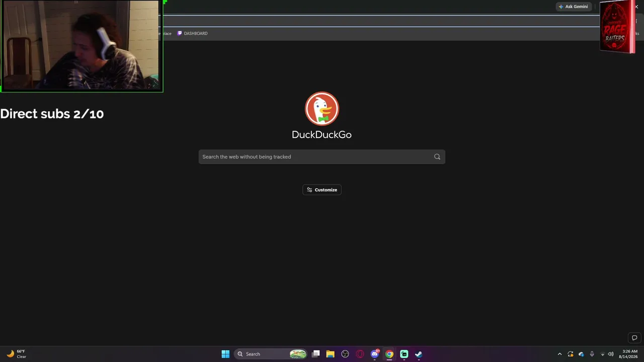644x362 pixels.
Task: Open the OneDrive cloud tray icon
Action: [581, 354]
